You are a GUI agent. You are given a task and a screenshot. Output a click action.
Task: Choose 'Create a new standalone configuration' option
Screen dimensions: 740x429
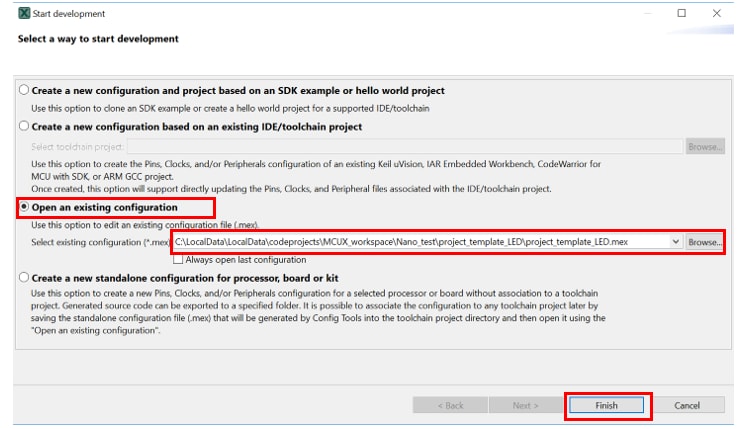click(x=24, y=276)
